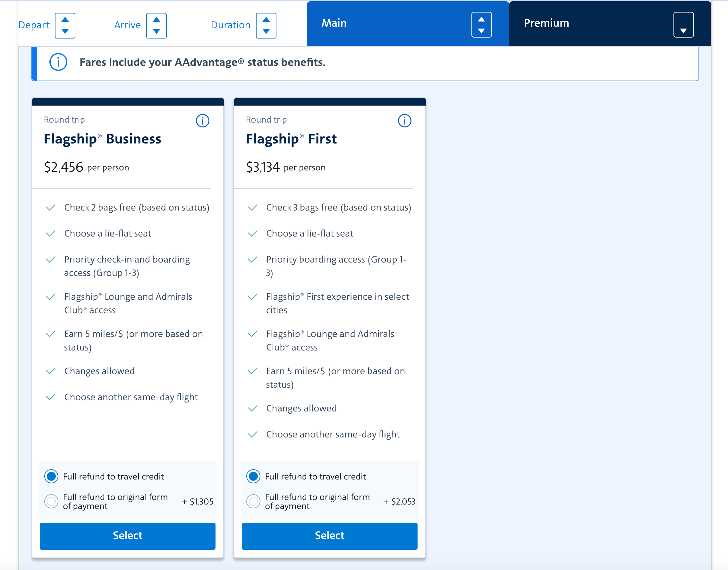Choose refund to original payment for Flagship Business
The height and width of the screenshot is (570, 728).
(51, 501)
